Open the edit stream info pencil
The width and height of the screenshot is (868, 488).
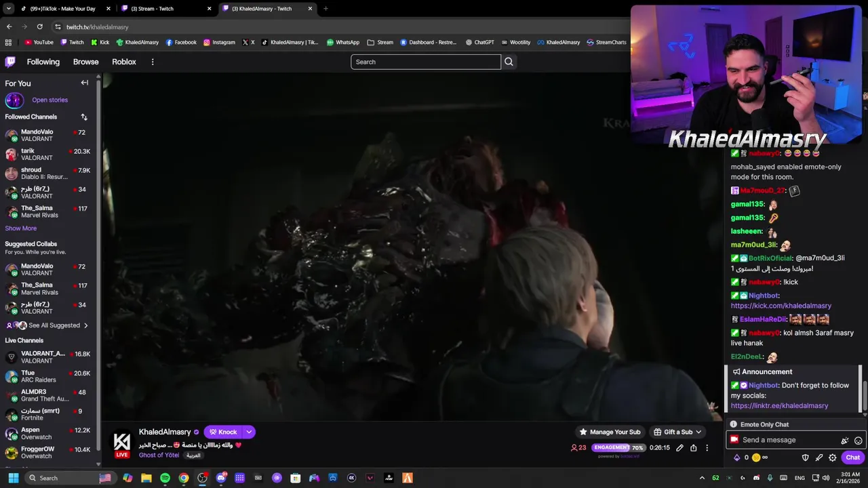click(x=679, y=447)
